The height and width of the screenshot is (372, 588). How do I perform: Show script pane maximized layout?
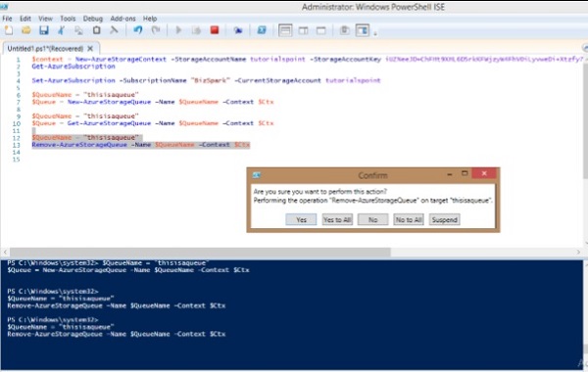click(321, 30)
